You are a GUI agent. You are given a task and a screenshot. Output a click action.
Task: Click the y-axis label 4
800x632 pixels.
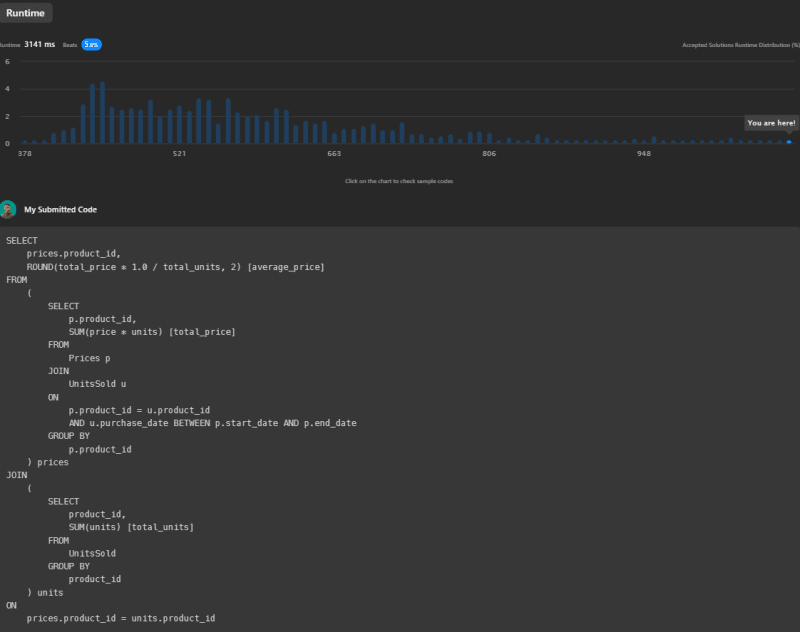coord(7,89)
